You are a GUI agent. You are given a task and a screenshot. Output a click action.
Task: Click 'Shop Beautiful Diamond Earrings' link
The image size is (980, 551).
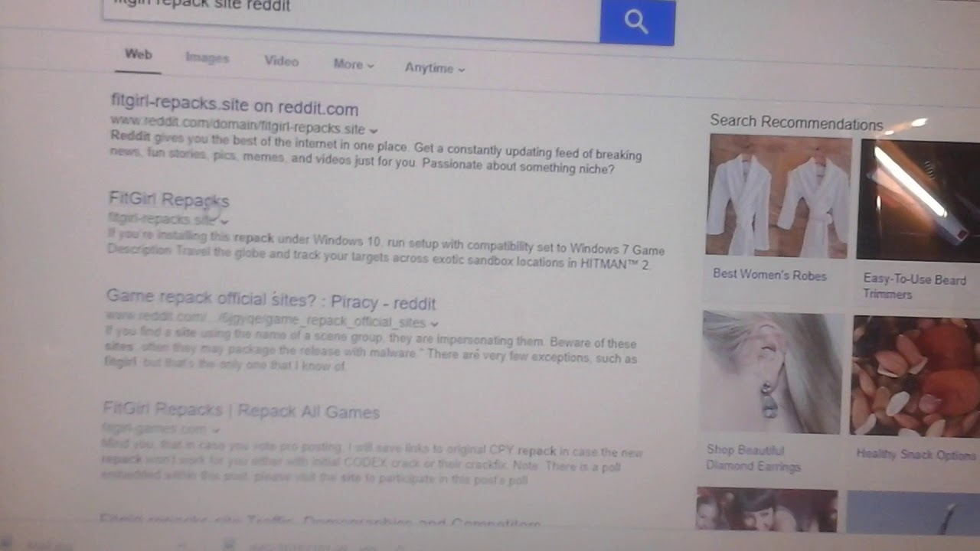[x=753, y=458]
